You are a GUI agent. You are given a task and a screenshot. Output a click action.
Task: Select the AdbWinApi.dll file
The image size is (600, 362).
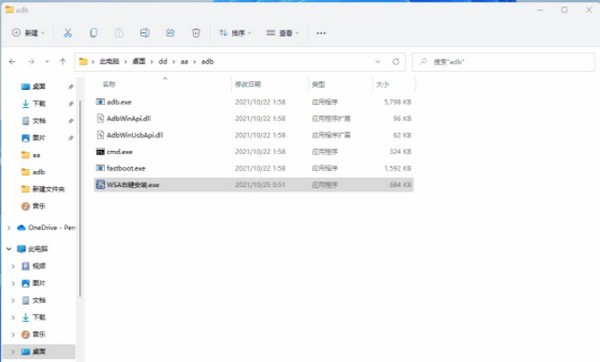[254, 118]
